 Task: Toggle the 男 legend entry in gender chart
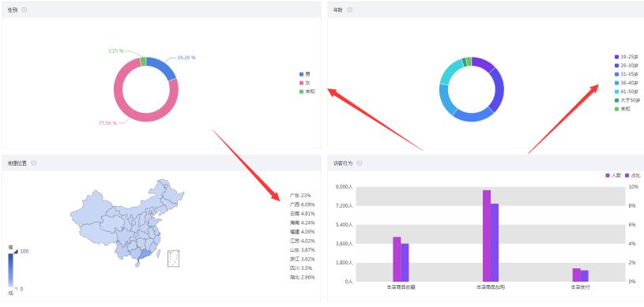[x=305, y=74]
